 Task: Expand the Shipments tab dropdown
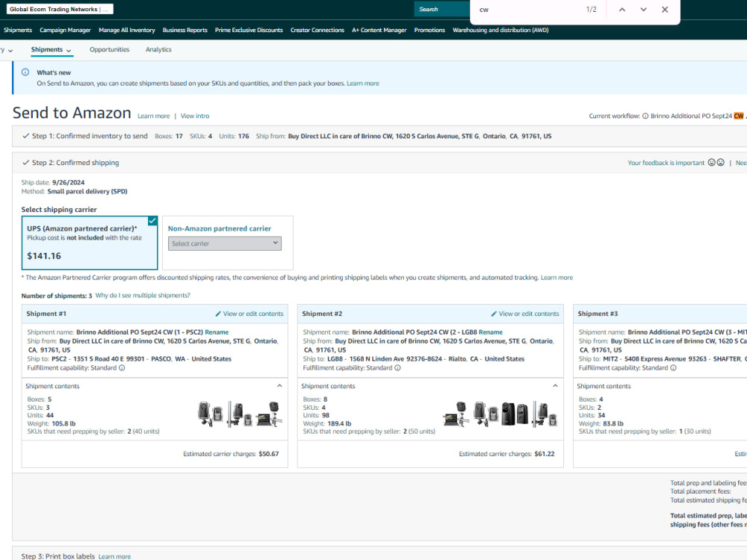pos(69,51)
